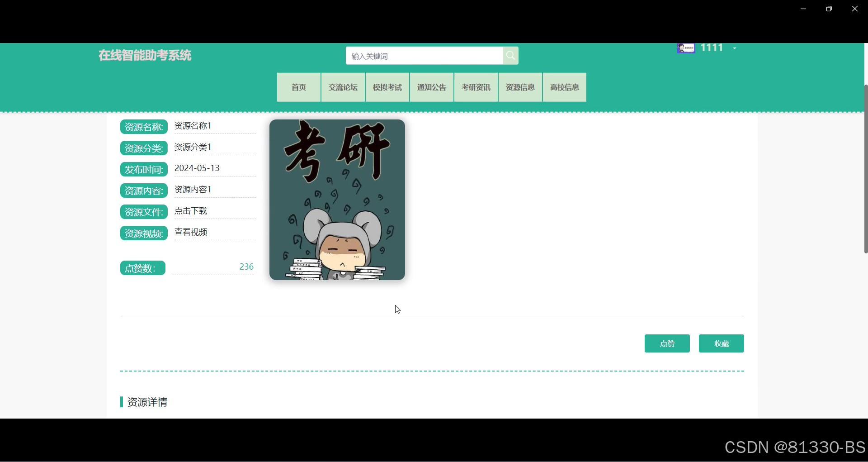Image resolution: width=868 pixels, height=462 pixels.
Task: Switch to 资源信息 nav item
Action: click(x=520, y=87)
